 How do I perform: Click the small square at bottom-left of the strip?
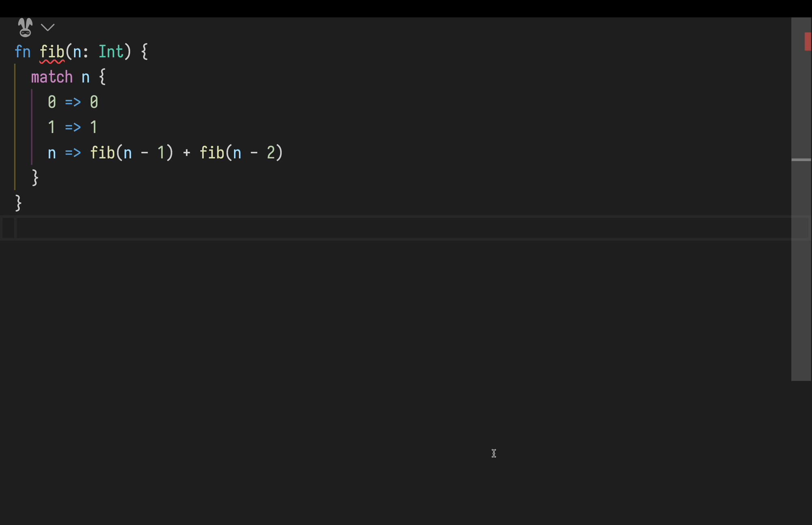(x=8, y=228)
